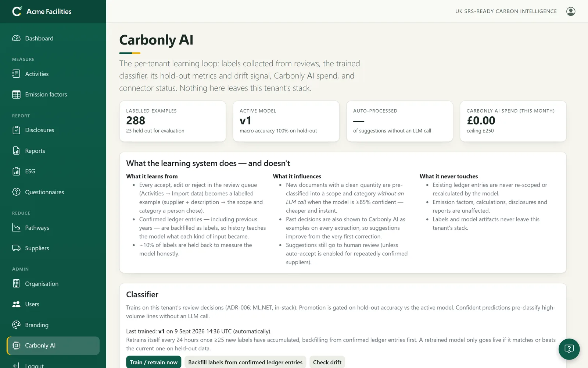Screen dimensions: 588x368
Task: Click the Active Model v1 card
Action: click(x=286, y=121)
